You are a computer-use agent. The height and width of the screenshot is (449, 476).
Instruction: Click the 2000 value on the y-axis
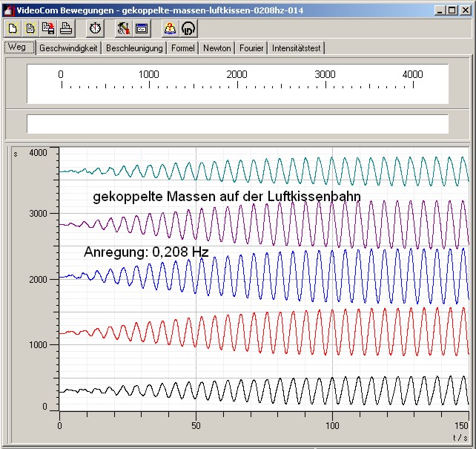tap(38, 279)
